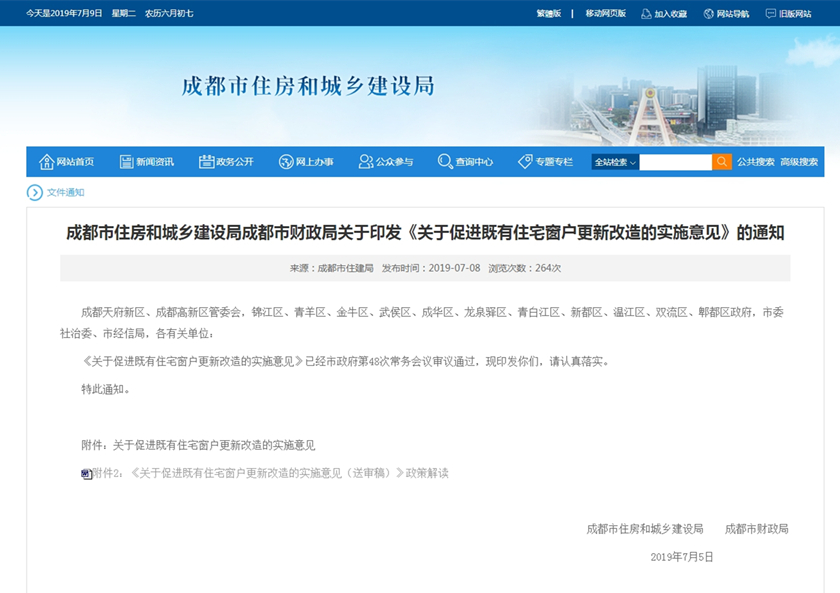Click the circled arrow icon beside 文件通知
The height and width of the screenshot is (593, 840).
[35, 193]
